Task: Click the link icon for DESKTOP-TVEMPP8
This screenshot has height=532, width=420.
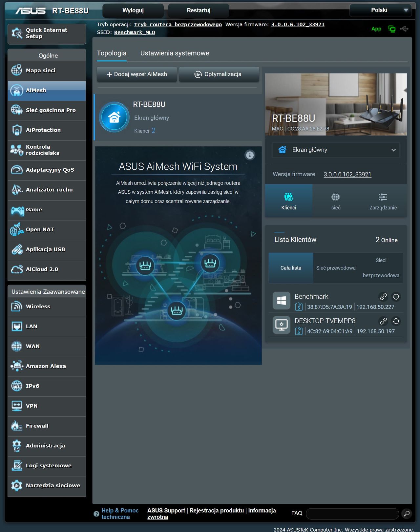Action: click(x=383, y=321)
